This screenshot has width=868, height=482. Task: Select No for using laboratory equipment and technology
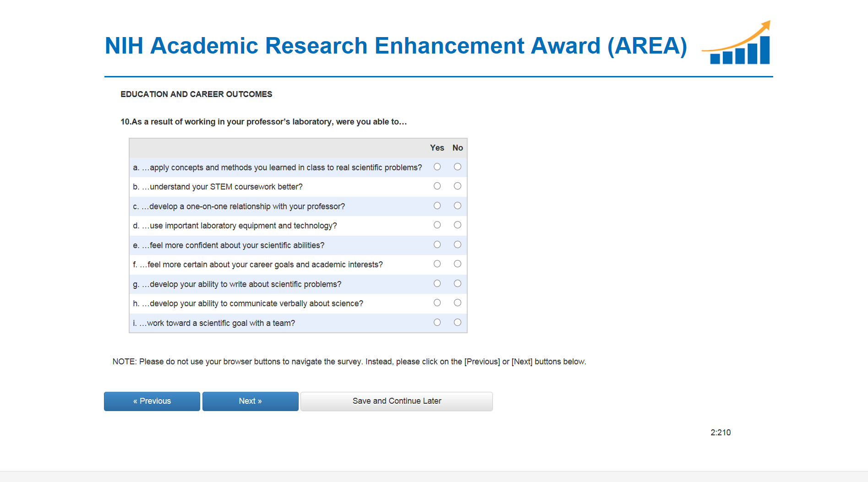point(457,225)
